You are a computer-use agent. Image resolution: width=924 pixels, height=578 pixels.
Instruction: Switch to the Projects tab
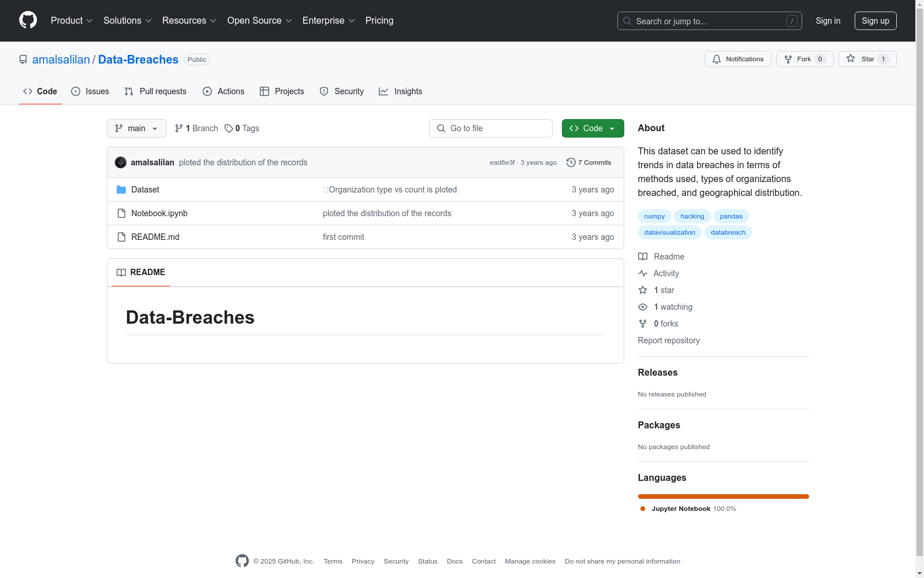[x=282, y=91]
